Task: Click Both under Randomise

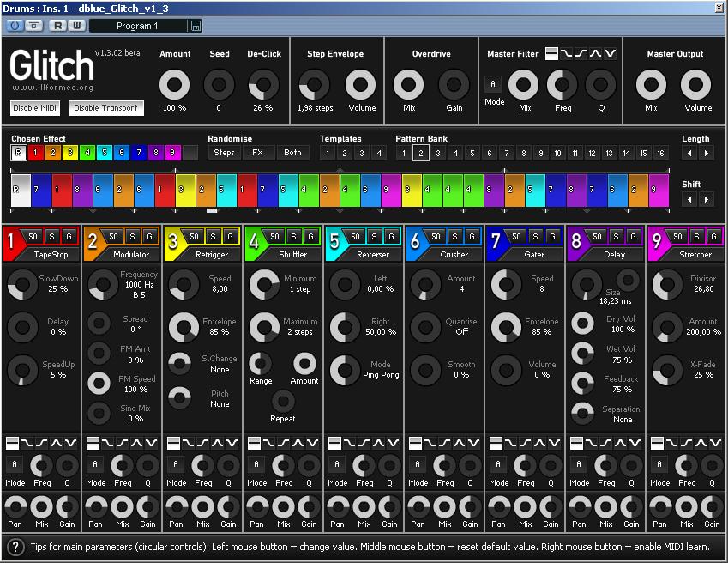Action: (x=292, y=153)
